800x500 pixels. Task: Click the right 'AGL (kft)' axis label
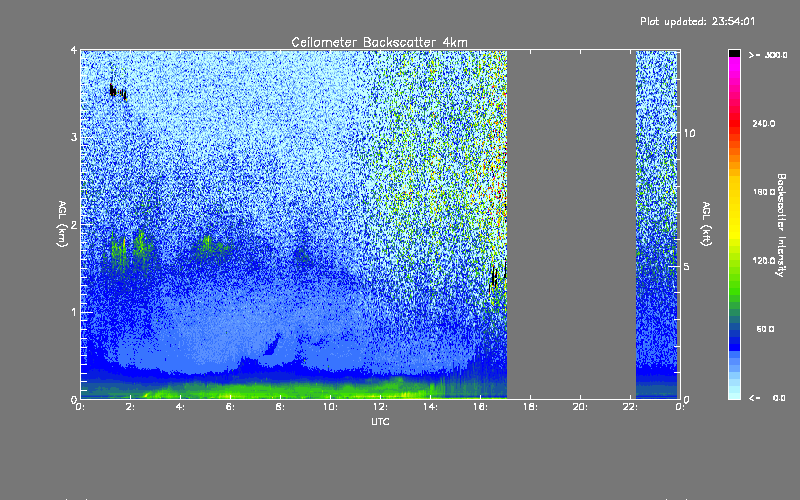click(706, 224)
